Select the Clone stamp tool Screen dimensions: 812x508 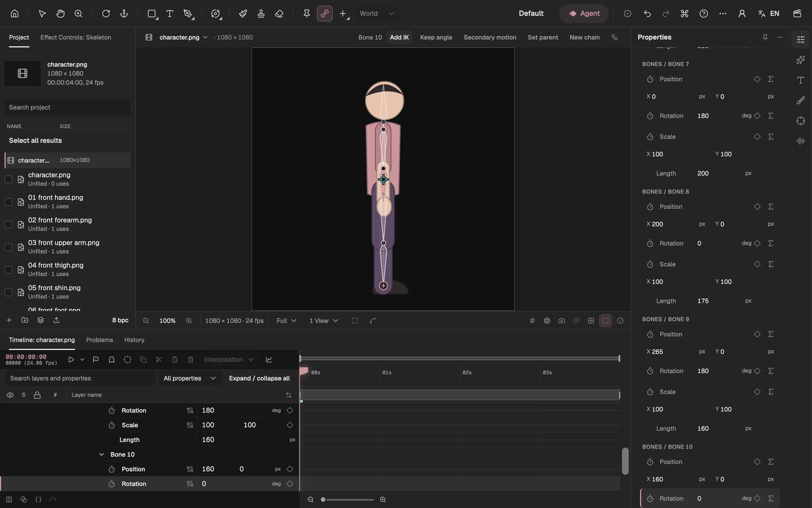(261, 14)
